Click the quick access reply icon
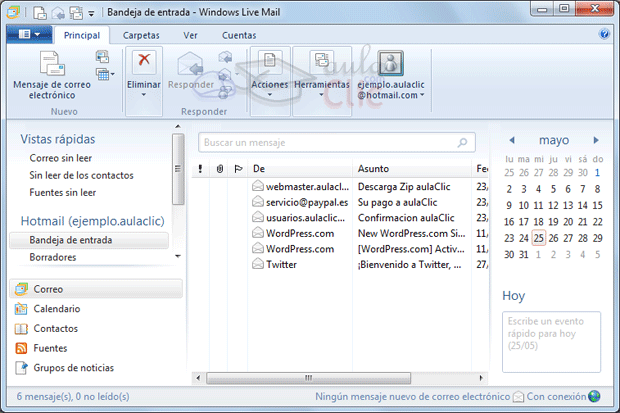620x413 pixels. [58, 13]
